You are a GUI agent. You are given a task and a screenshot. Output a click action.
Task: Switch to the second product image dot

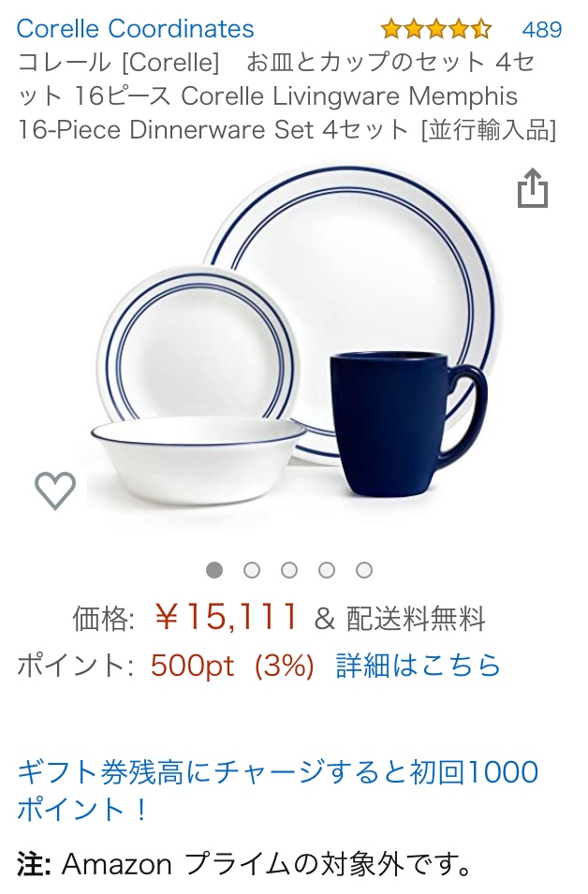pyautogui.click(x=252, y=569)
